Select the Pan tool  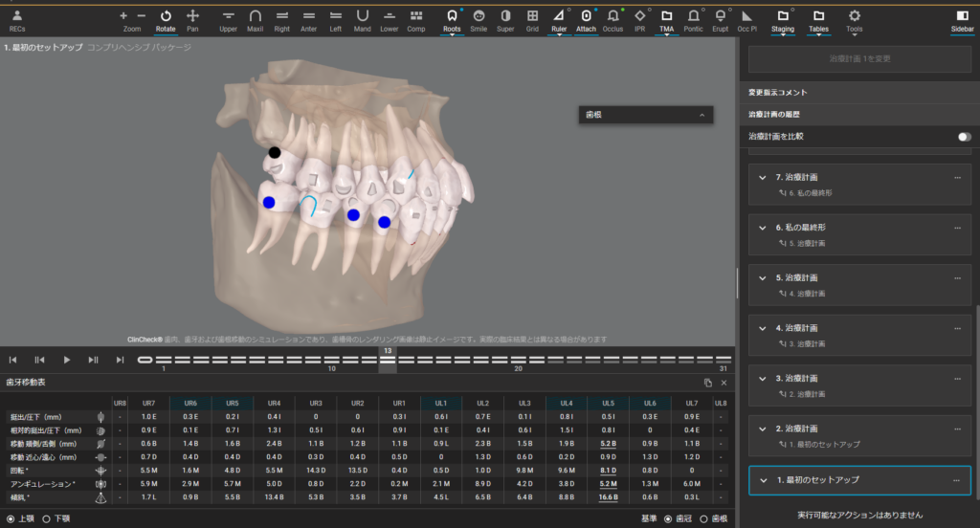pyautogui.click(x=193, y=20)
